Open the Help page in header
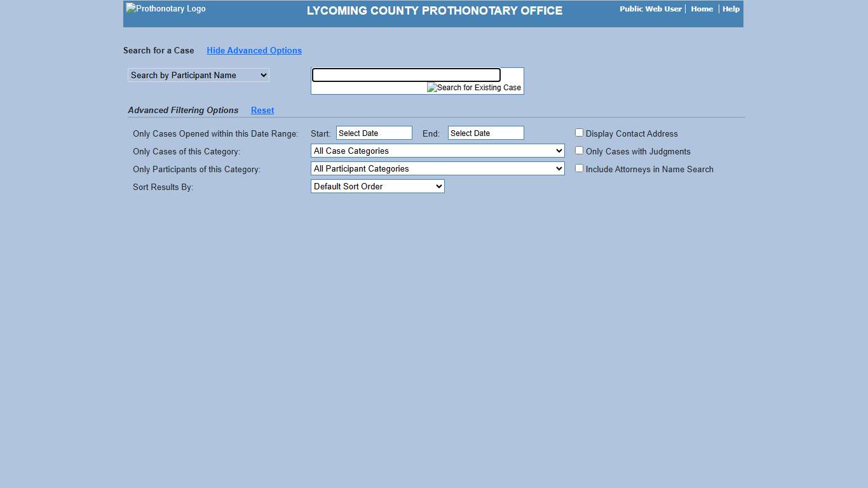 pyautogui.click(x=731, y=9)
